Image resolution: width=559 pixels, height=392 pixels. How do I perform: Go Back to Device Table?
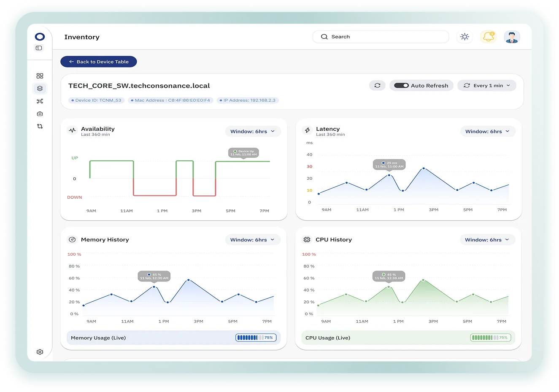click(98, 62)
